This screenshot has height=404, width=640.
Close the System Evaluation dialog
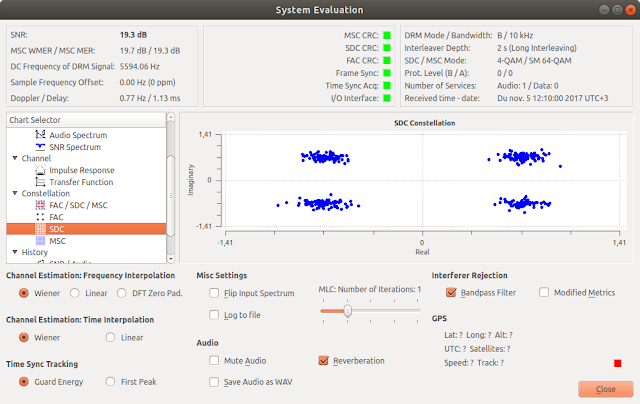pyautogui.click(x=606, y=389)
